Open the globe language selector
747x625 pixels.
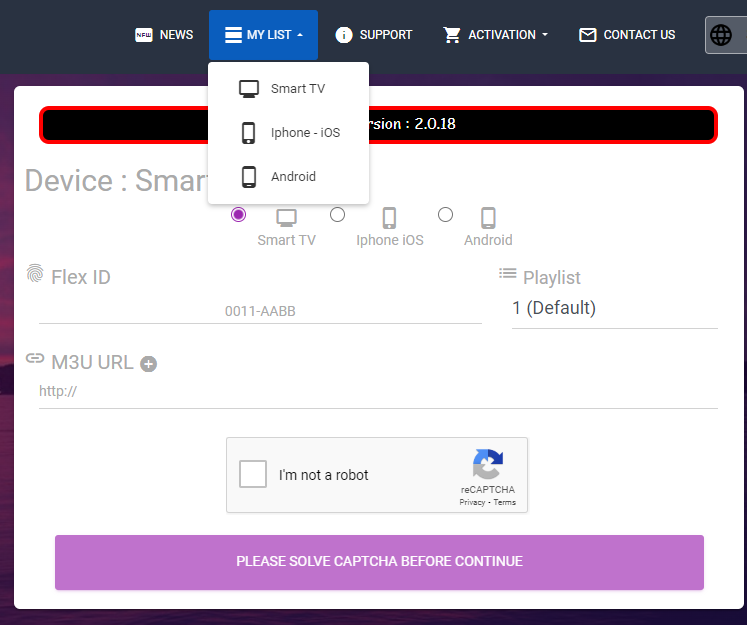721,35
